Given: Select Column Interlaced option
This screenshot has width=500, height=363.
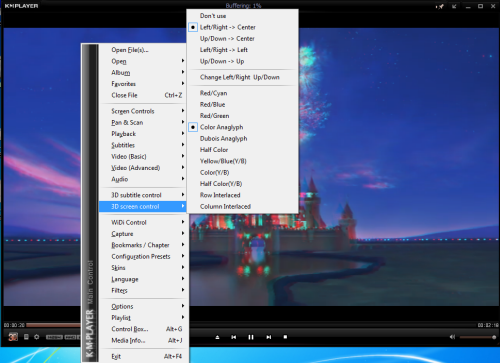Looking at the screenshot, I should tap(242, 207).
